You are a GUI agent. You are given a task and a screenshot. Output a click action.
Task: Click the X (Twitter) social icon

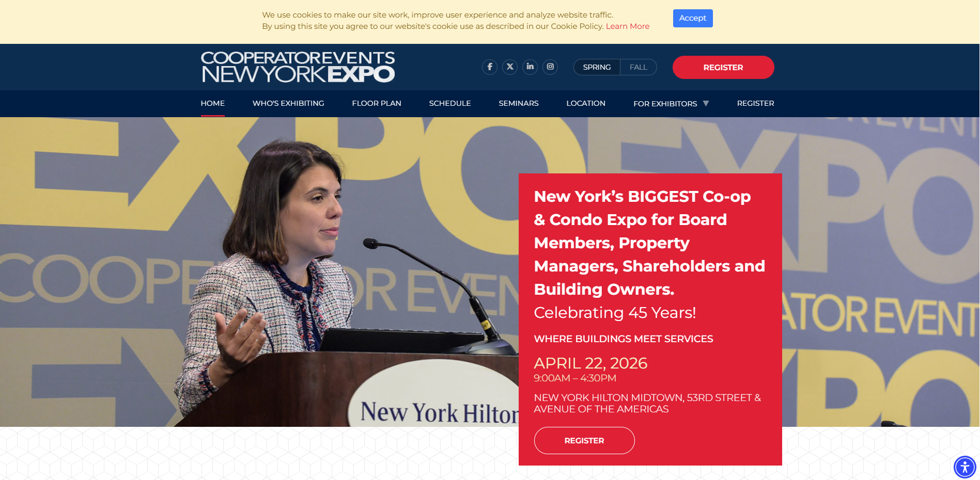pos(509,67)
